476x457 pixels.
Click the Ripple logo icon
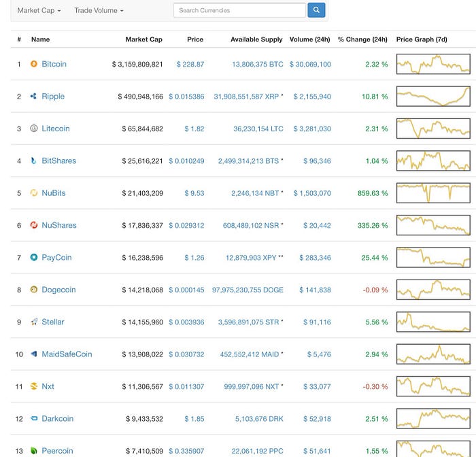coord(34,96)
